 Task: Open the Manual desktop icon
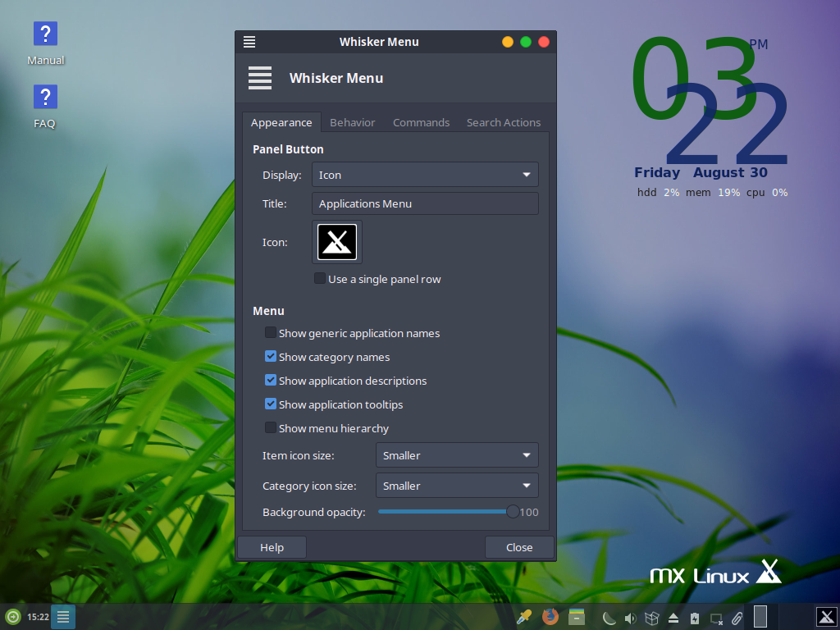(x=46, y=43)
